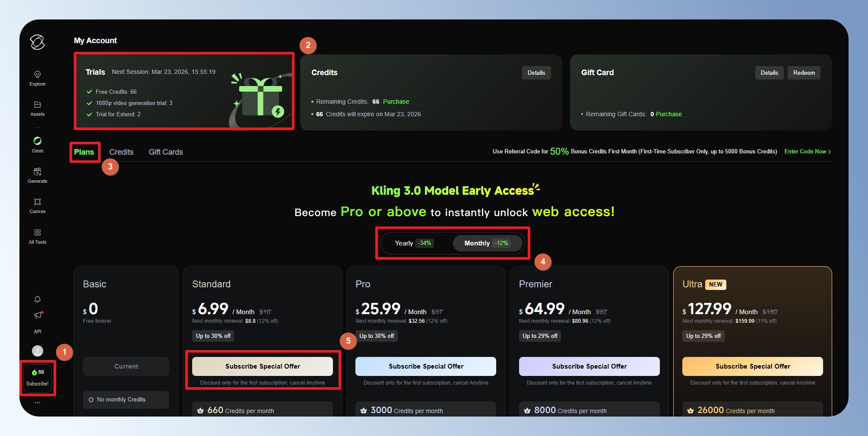This screenshot has width=868, height=436.
Task: Select Monthly billing option
Action: click(x=486, y=243)
